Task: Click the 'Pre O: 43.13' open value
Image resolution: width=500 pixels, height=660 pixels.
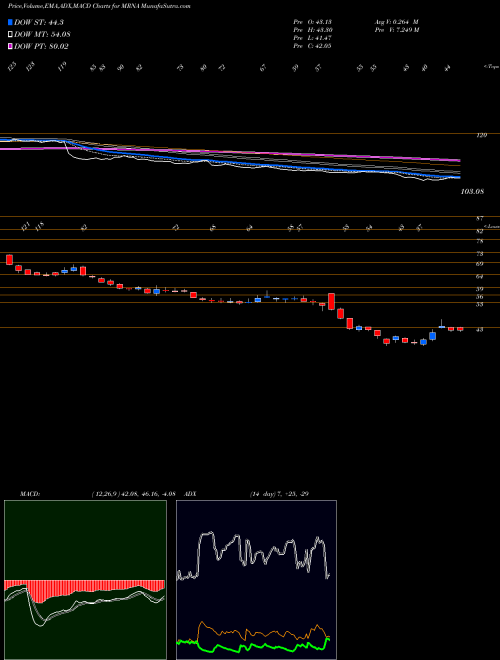Action: (312, 22)
